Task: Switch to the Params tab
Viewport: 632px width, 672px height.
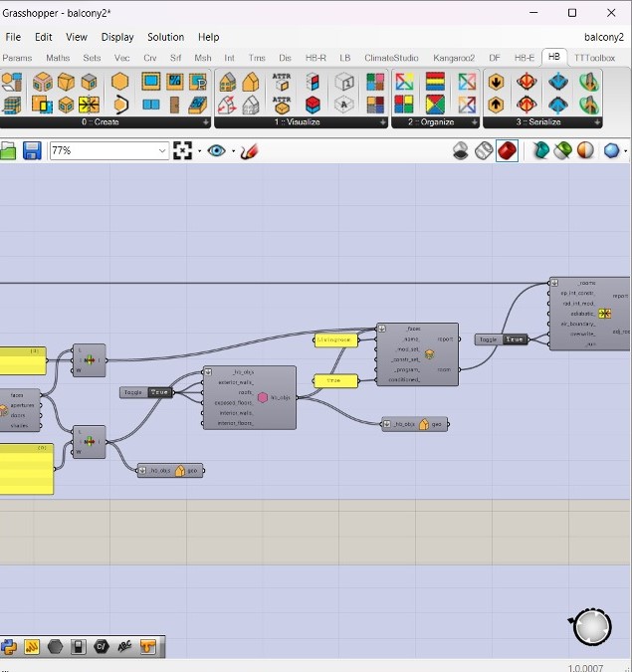Action: pyautogui.click(x=17, y=58)
